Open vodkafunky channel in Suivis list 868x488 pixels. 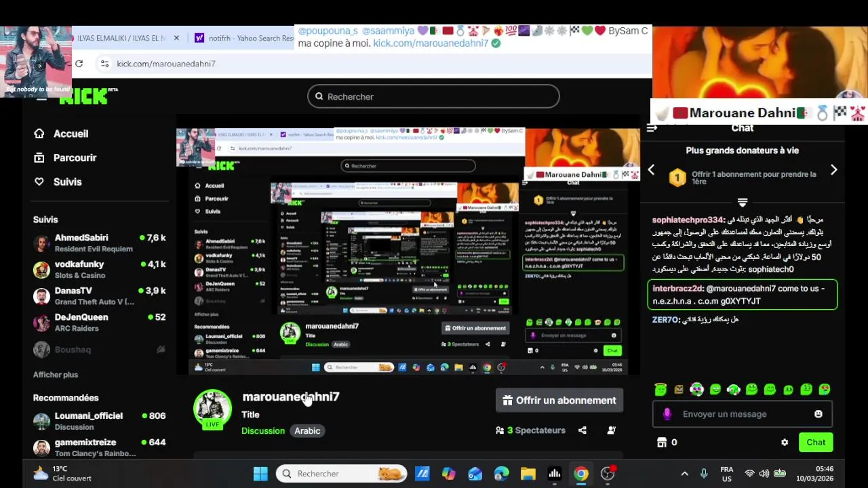tap(100, 269)
